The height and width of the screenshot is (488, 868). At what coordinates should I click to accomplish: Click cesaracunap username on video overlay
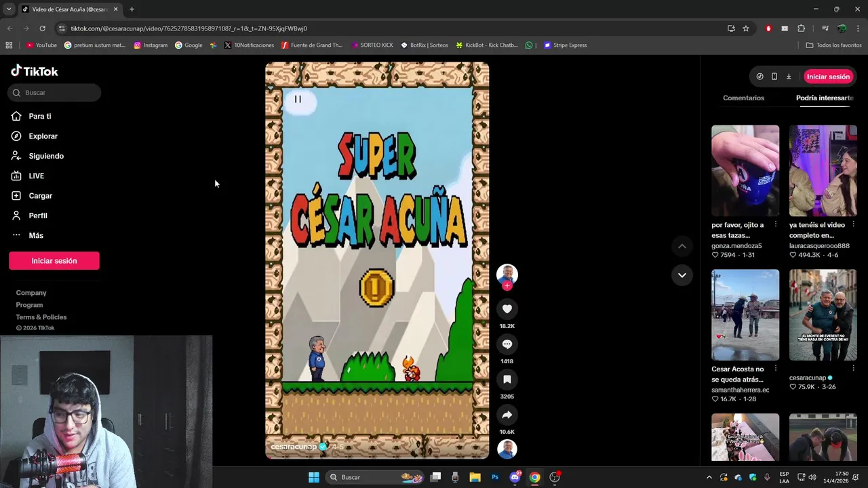294,447
